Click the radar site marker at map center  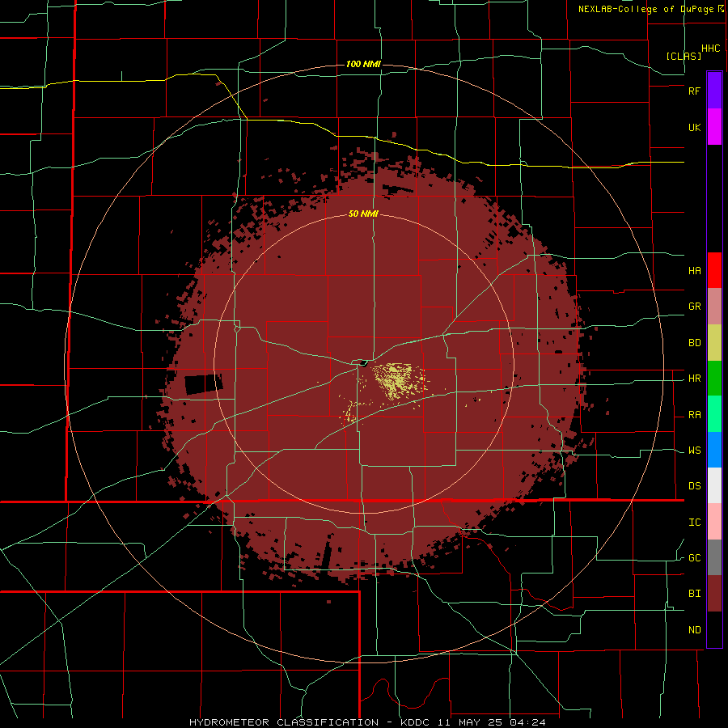click(362, 363)
